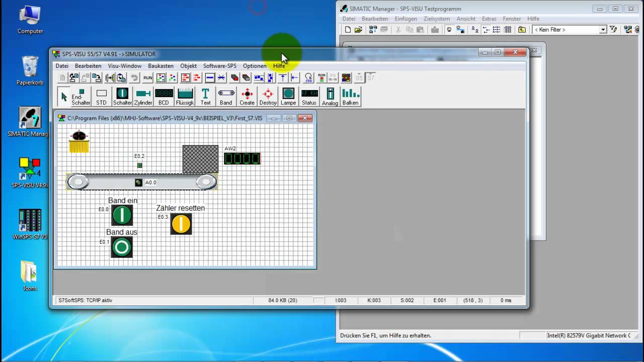Choose the Create object tool
This screenshot has width=644, height=362.
coord(247,97)
